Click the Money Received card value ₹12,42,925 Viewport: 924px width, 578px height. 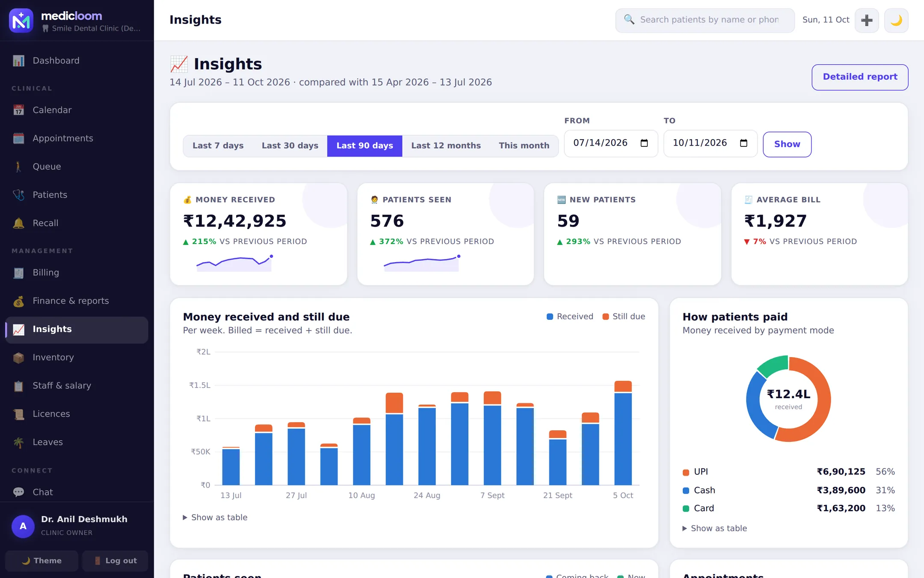coord(234,221)
